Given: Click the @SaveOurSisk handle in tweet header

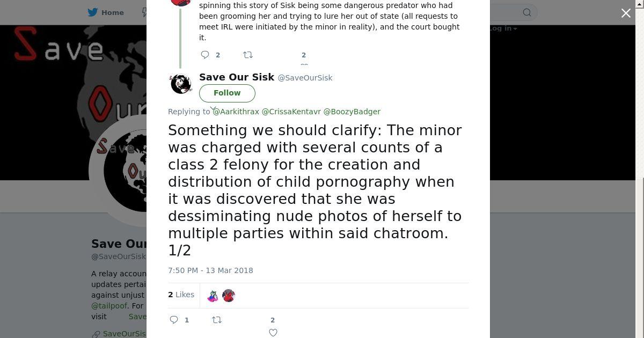Looking at the screenshot, I should [305, 78].
